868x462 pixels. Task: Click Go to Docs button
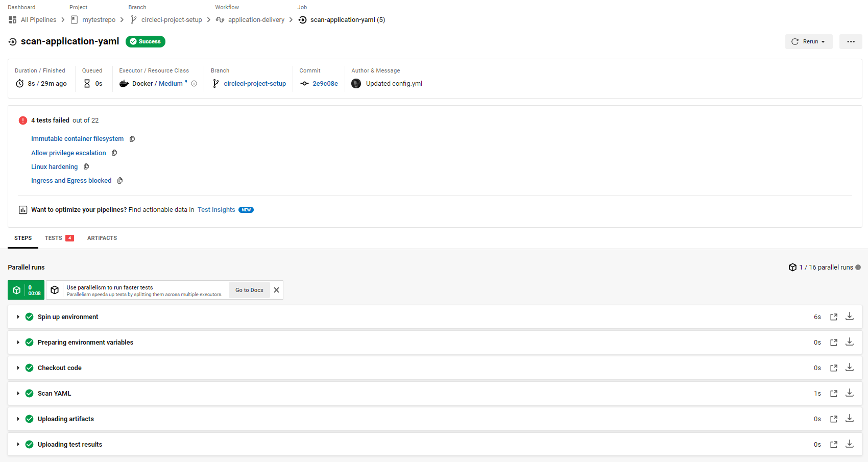click(x=249, y=290)
